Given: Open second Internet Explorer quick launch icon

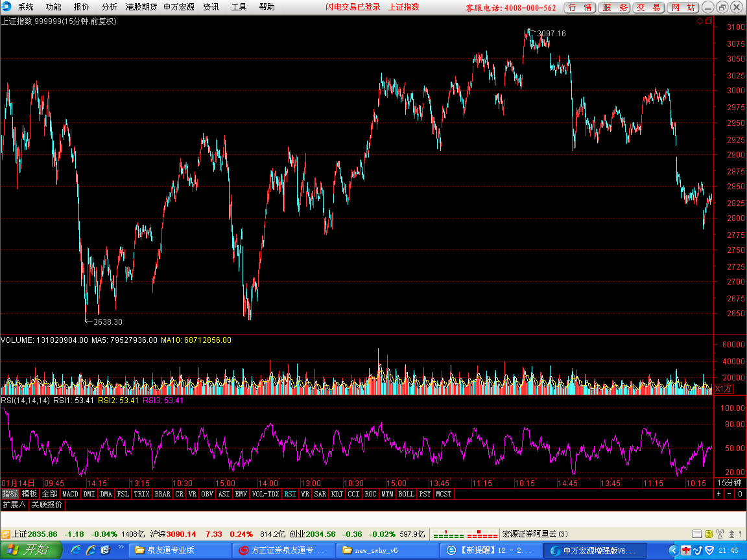Looking at the screenshot, I should coord(91,550).
